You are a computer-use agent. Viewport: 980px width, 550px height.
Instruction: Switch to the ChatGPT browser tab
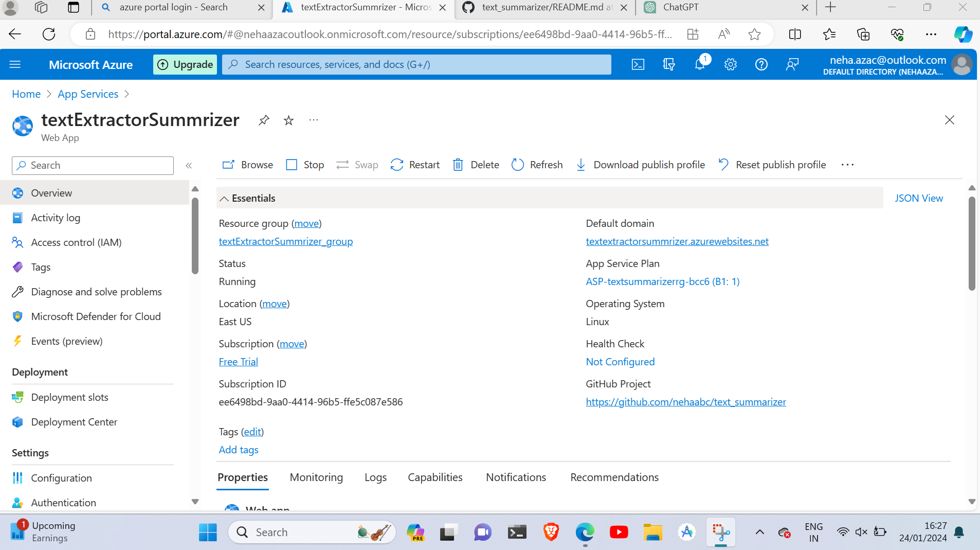(x=725, y=7)
